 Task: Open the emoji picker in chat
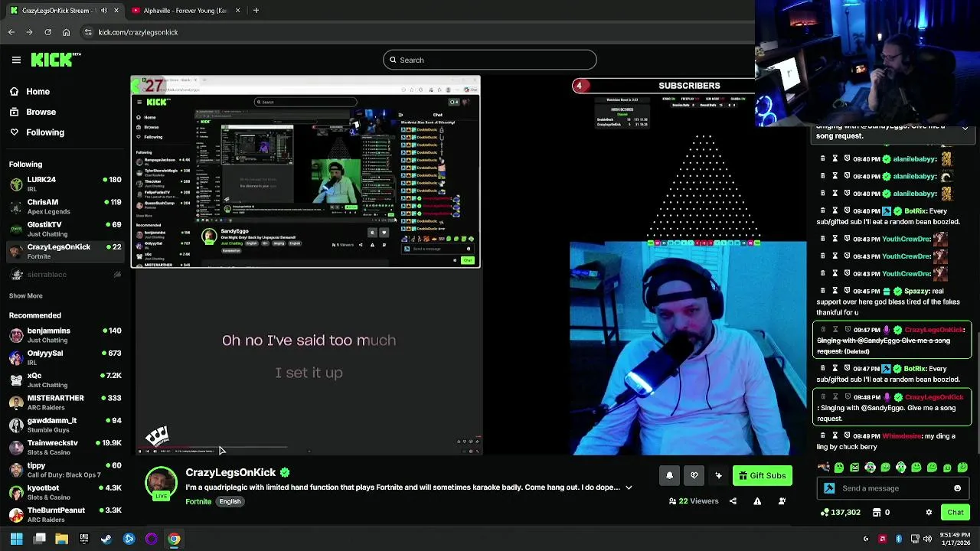point(957,488)
